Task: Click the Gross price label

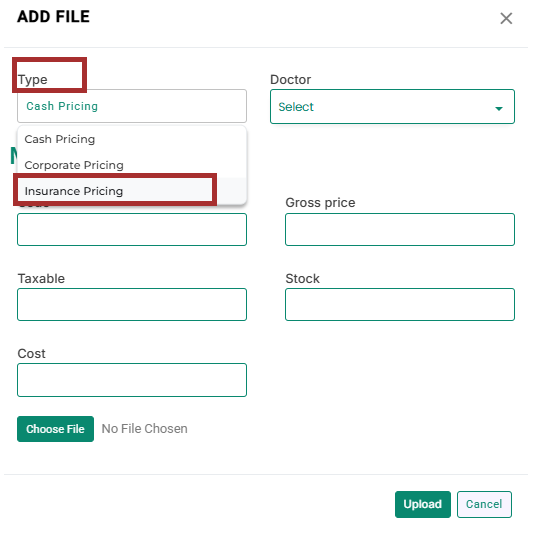Action: (320, 203)
